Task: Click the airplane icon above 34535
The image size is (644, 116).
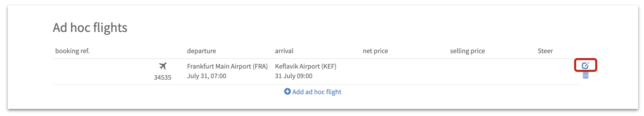Action: tap(163, 66)
